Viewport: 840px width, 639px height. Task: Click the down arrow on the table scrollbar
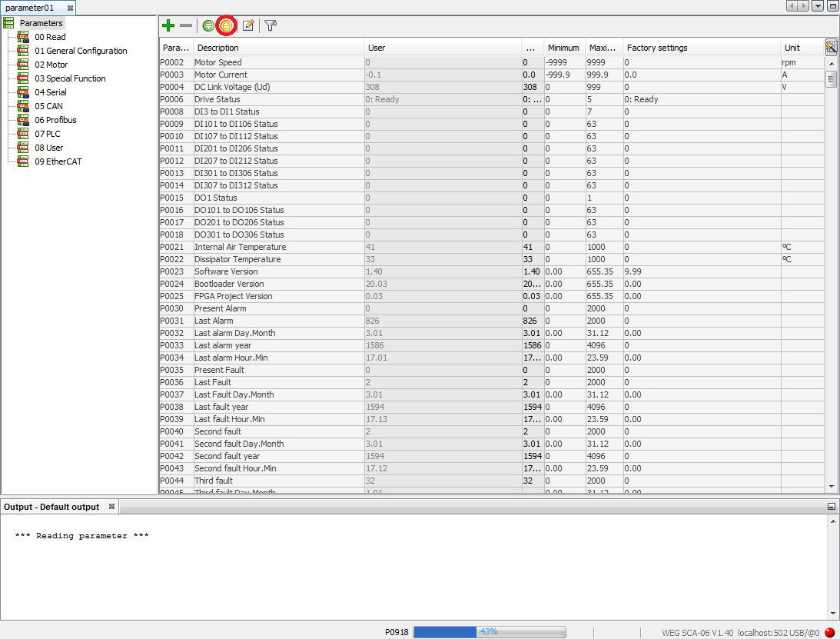(x=831, y=486)
